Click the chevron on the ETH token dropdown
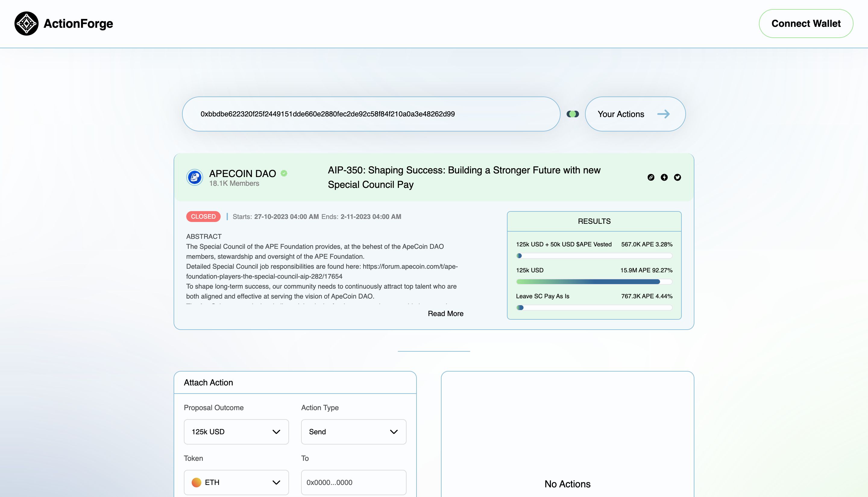Screen dimensions: 868x497 [x=276, y=482]
